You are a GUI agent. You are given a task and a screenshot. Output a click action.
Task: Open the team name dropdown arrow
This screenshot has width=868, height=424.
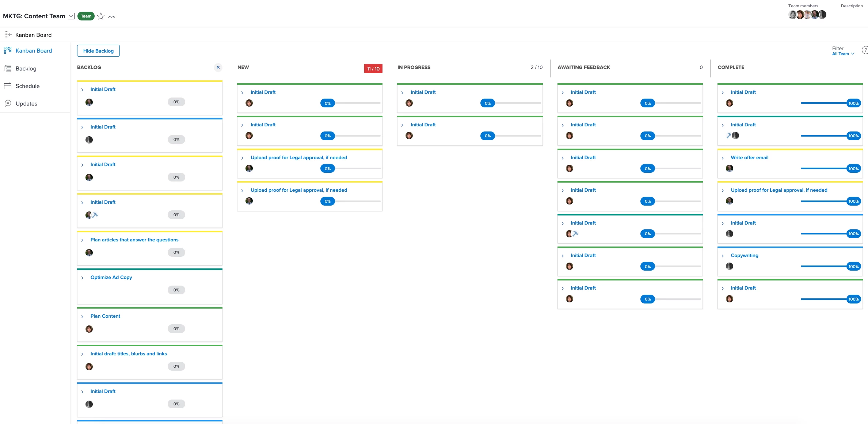pyautogui.click(x=72, y=16)
